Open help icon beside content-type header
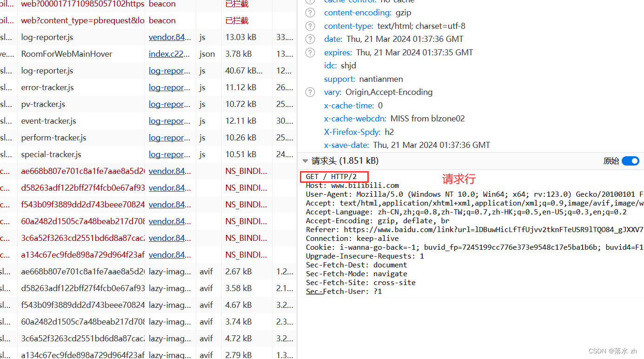The image size is (644, 359). pos(310,26)
